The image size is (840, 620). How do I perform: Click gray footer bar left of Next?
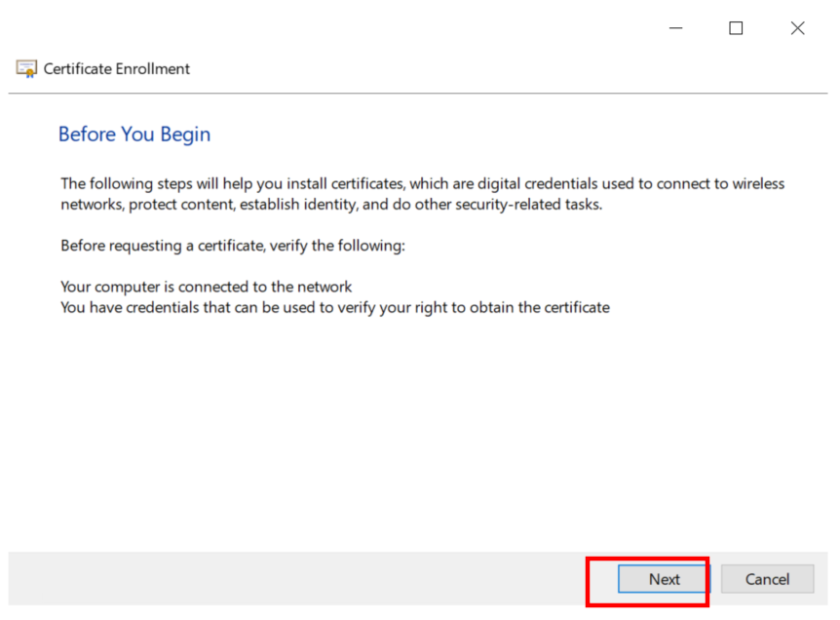(x=292, y=579)
